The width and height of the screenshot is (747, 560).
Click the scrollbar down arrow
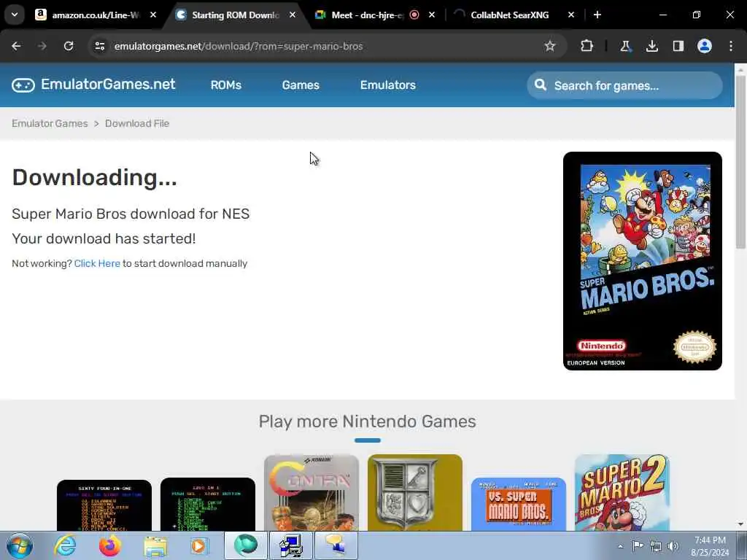coord(740,524)
